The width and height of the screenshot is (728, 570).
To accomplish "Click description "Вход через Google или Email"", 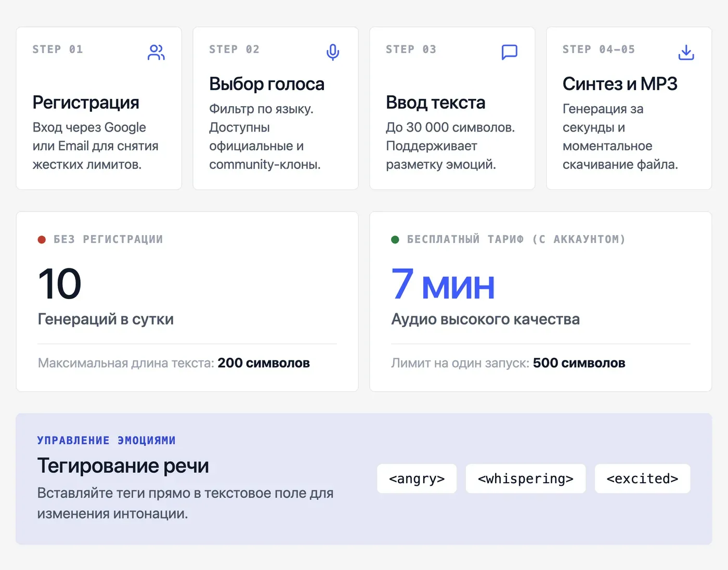I will point(96,137).
